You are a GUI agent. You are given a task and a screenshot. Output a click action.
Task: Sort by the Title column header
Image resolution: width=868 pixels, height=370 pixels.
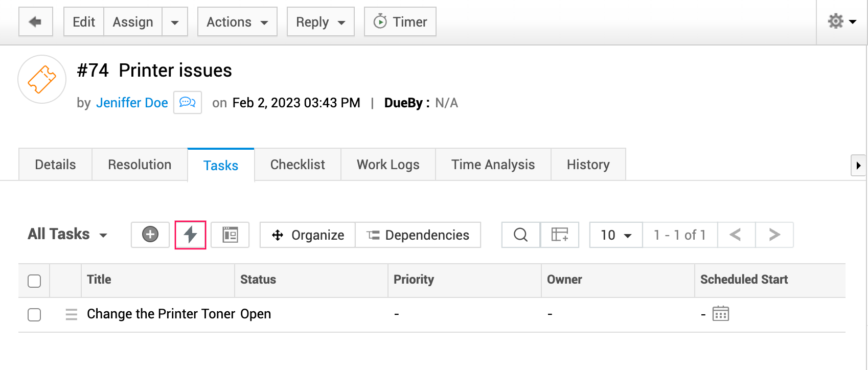[x=99, y=280]
